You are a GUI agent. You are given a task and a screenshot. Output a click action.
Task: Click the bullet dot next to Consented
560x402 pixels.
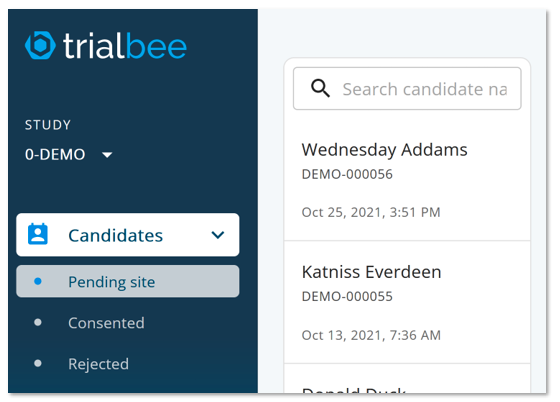[38, 322]
